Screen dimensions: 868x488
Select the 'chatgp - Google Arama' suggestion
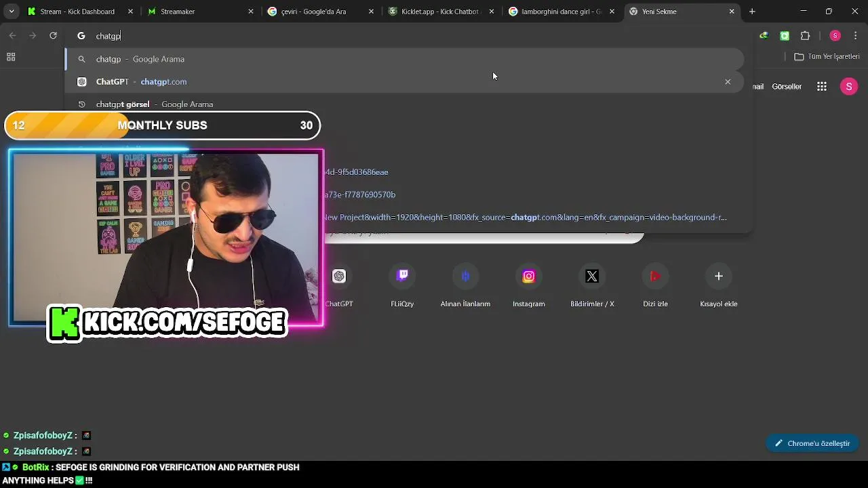pyautogui.click(x=405, y=59)
